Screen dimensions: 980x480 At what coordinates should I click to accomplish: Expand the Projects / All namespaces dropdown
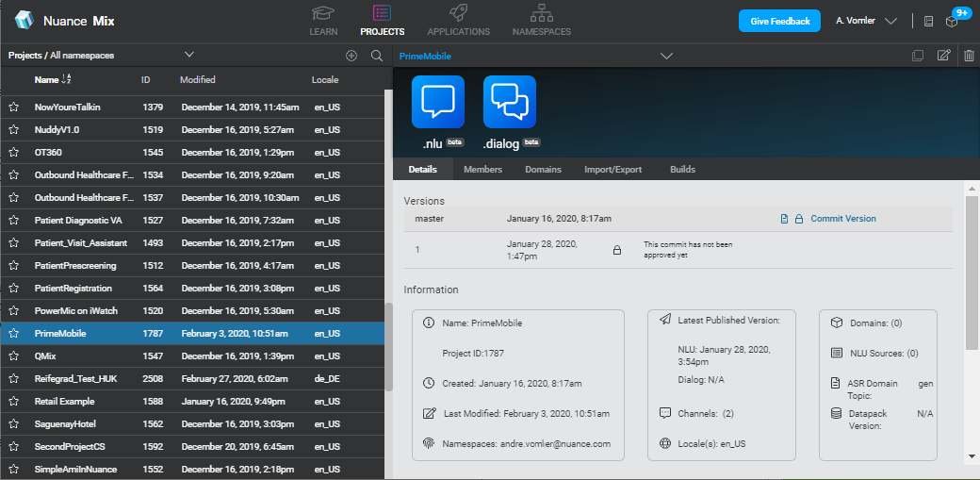(189, 55)
